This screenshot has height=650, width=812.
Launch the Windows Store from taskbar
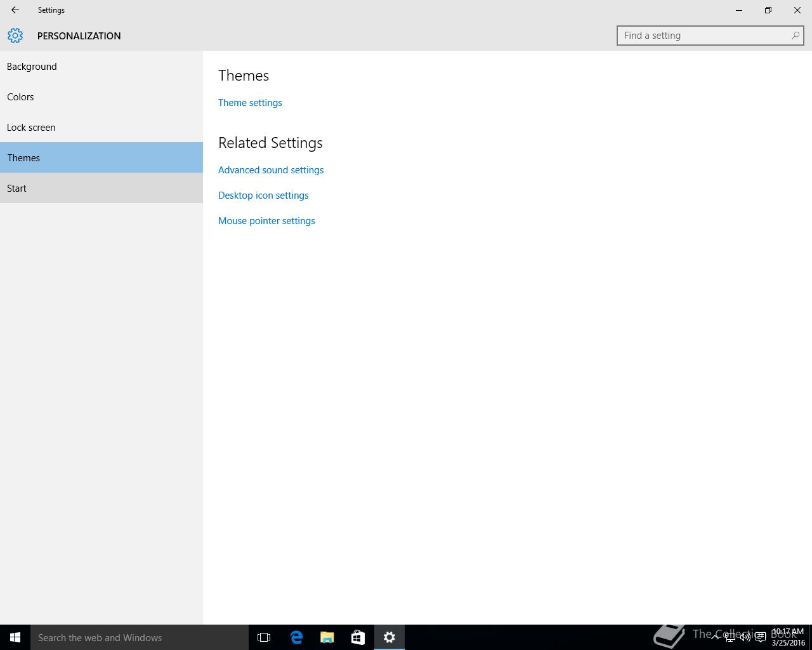pos(358,637)
